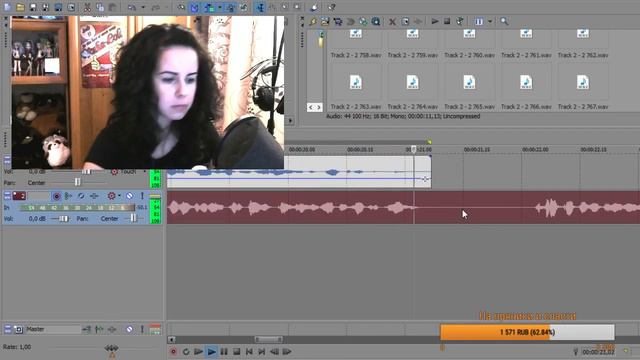
Task: Click the Copy icon
Action: [100, 7]
